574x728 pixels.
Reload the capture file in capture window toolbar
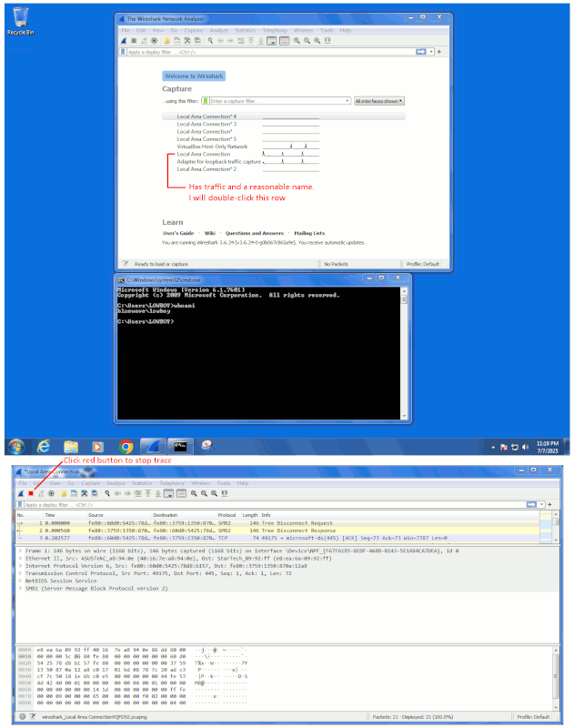click(x=95, y=493)
